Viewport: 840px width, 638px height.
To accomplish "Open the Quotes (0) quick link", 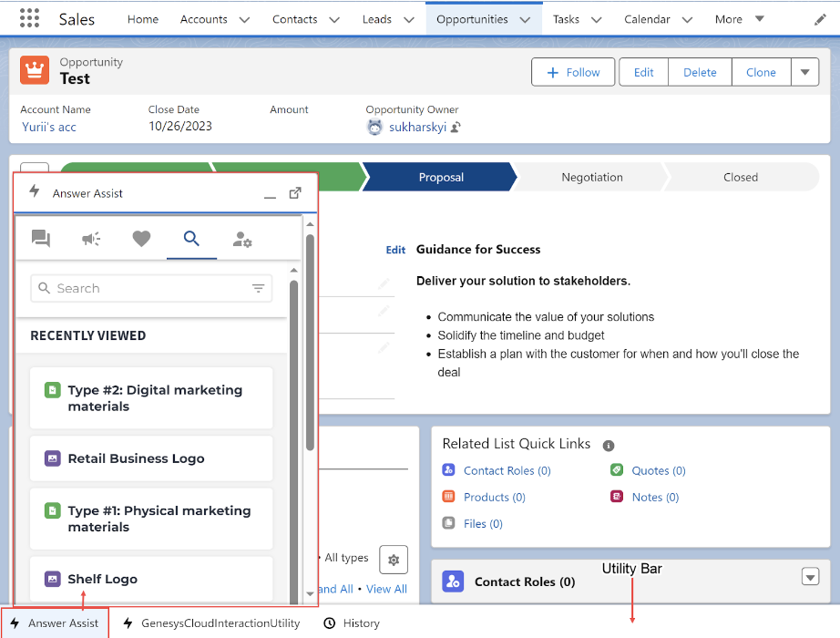I will 659,470.
